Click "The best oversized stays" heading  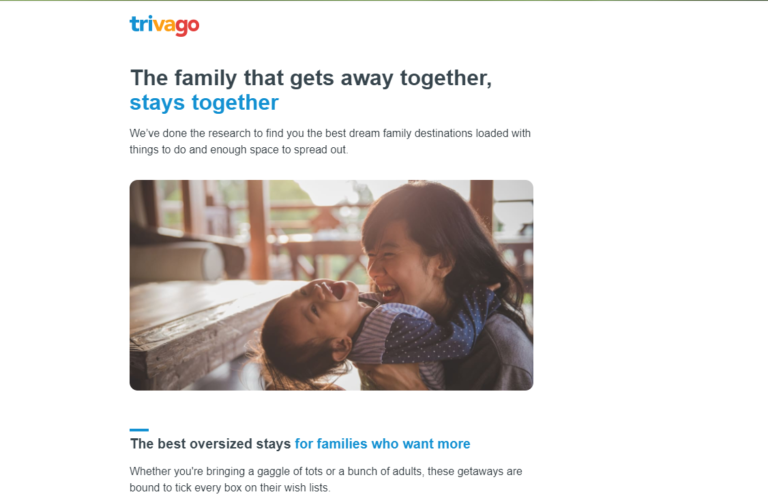(x=211, y=444)
